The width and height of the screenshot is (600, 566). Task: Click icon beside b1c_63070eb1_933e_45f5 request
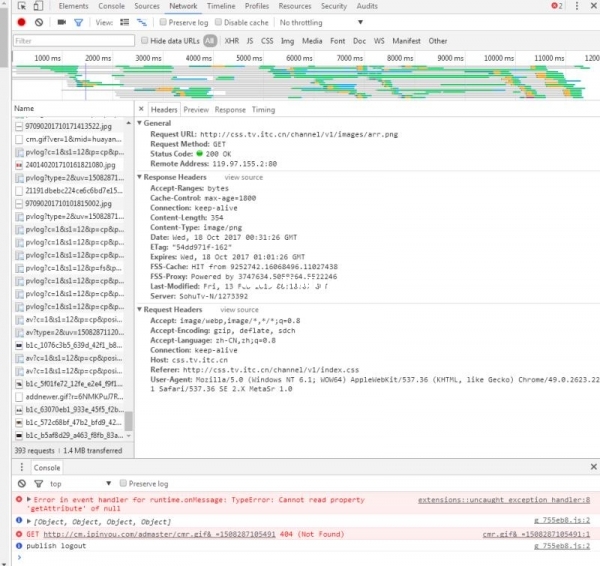(19, 409)
